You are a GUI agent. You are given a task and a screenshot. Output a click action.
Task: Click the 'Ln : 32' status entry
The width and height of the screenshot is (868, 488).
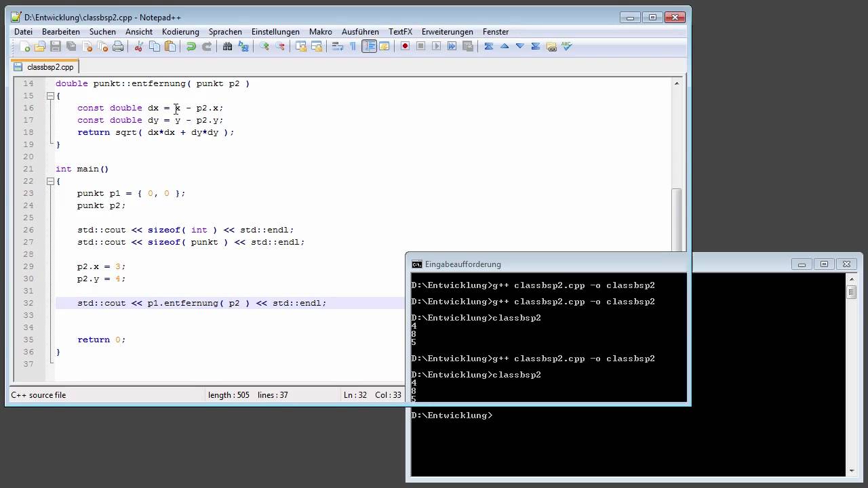[355, 394]
